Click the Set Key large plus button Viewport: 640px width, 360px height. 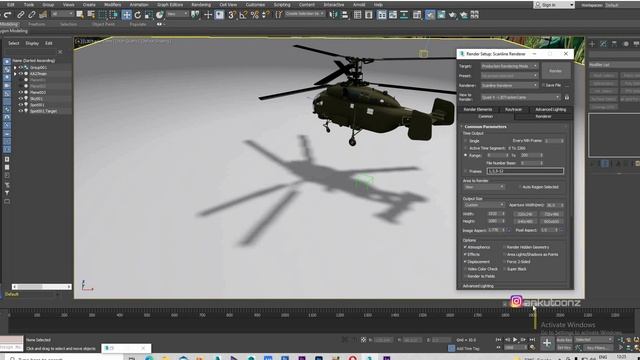coord(547,343)
